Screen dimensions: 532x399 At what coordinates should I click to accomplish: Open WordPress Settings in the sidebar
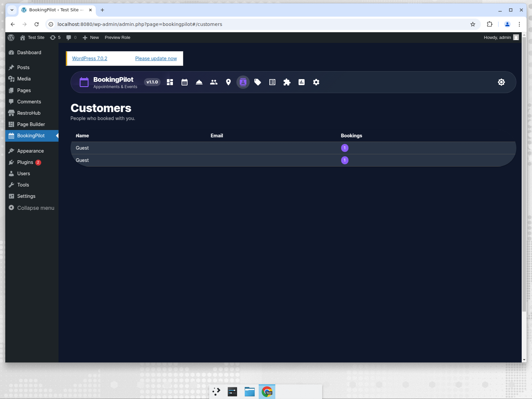32,196
